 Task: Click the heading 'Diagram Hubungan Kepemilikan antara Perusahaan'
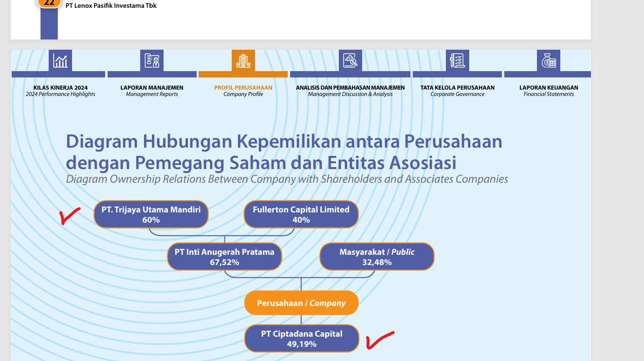click(284, 141)
